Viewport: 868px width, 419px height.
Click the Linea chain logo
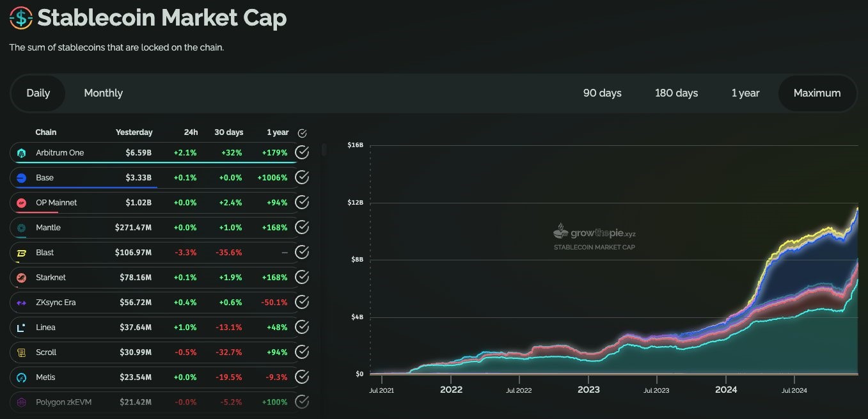click(x=21, y=328)
